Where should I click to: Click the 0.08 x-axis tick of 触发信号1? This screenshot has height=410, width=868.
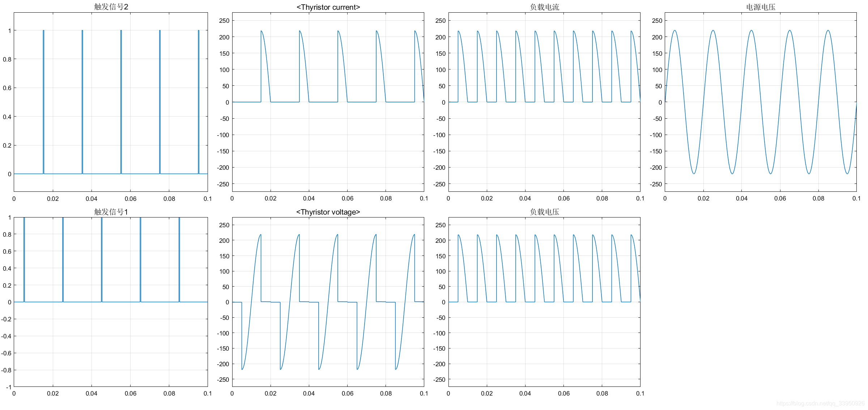point(169,393)
